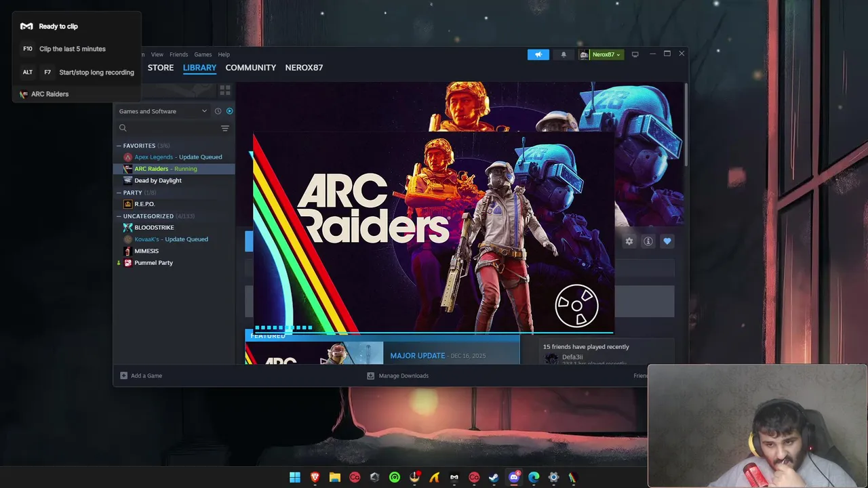868x488 pixels.
Task: Click 'Clip the last 5 minutes' option
Action: click(72, 49)
